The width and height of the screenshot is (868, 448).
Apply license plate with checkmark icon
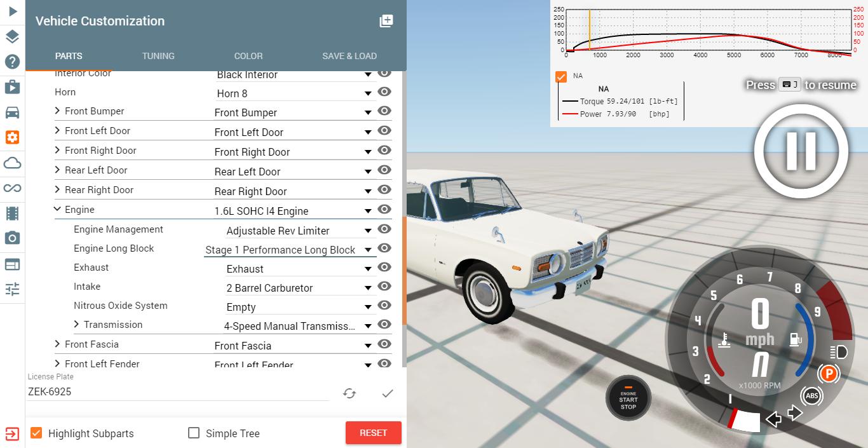tap(388, 393)
